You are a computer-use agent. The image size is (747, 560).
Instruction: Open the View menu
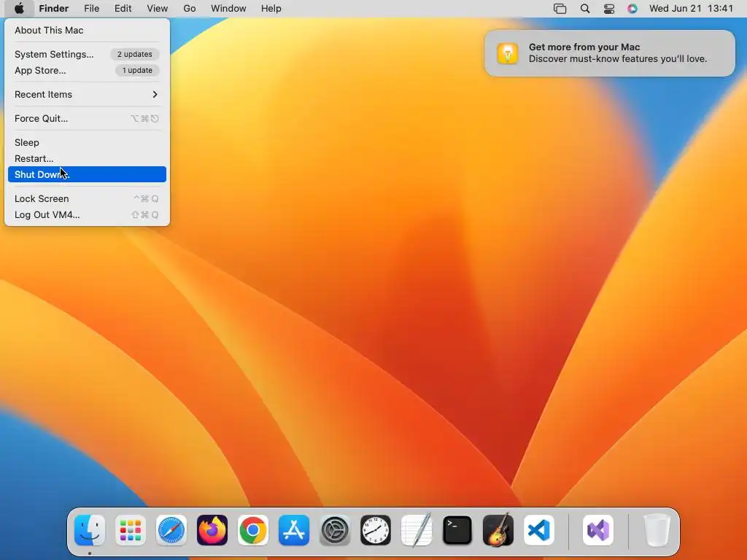pos(158,9)
